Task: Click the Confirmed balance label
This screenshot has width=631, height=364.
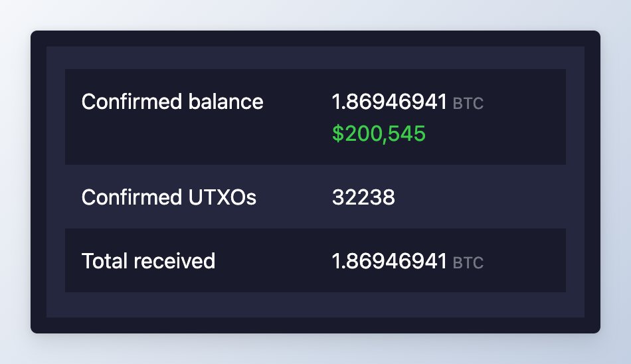Action: click(x=172, y=102)
